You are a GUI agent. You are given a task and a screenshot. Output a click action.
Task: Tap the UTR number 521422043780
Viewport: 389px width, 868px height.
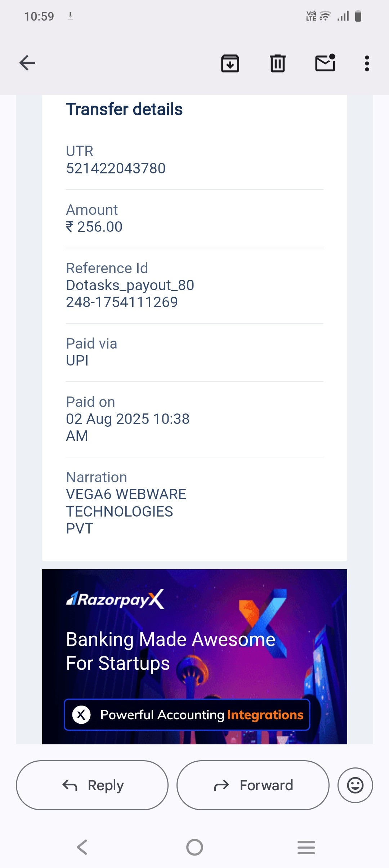click(x=116, y=168)
